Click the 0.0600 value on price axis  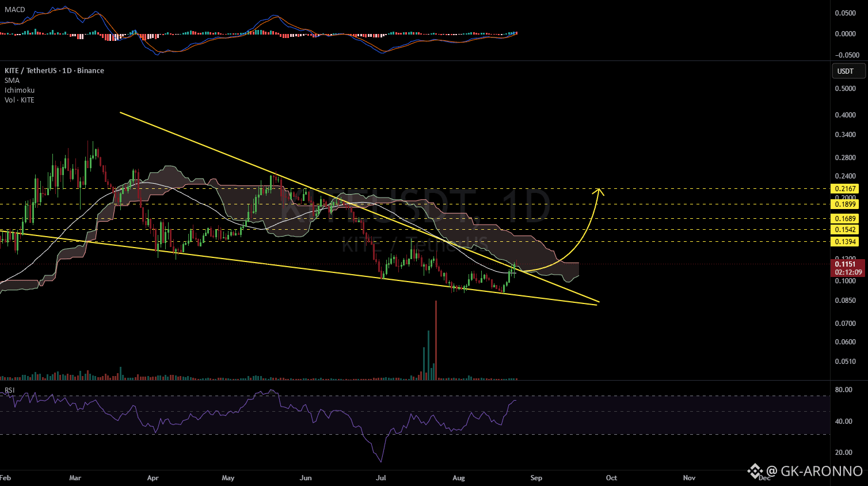pyautogui.click(x=846, y=342)
